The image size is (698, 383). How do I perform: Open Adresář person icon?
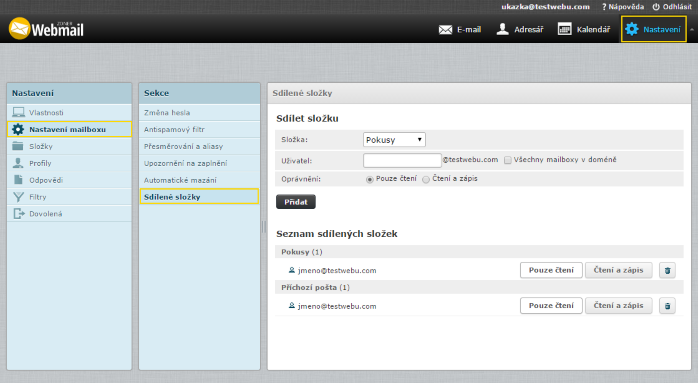pos(503,29)
